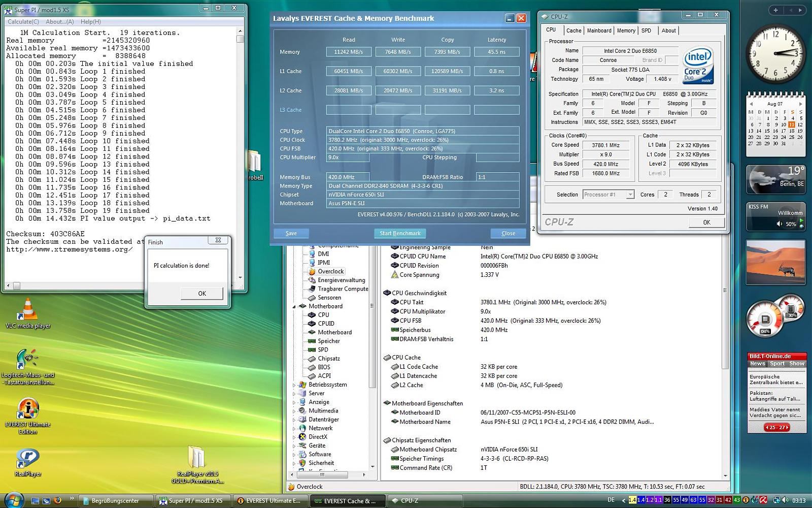Click the tree panel horizontal scrollbar
Viewport: 812px width, 508px height.
(322, 474)
